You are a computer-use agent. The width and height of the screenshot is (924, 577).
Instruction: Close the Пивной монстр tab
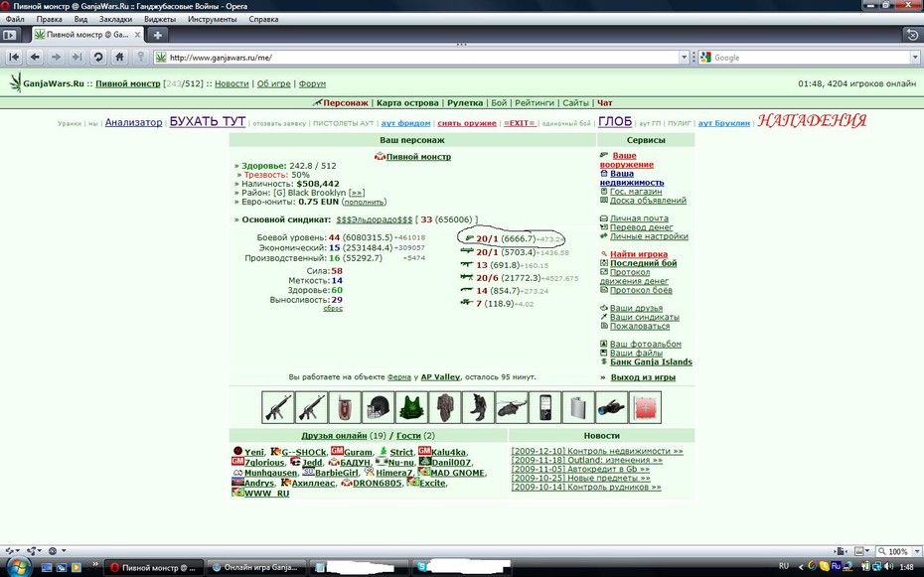click(x=137, y=35)
